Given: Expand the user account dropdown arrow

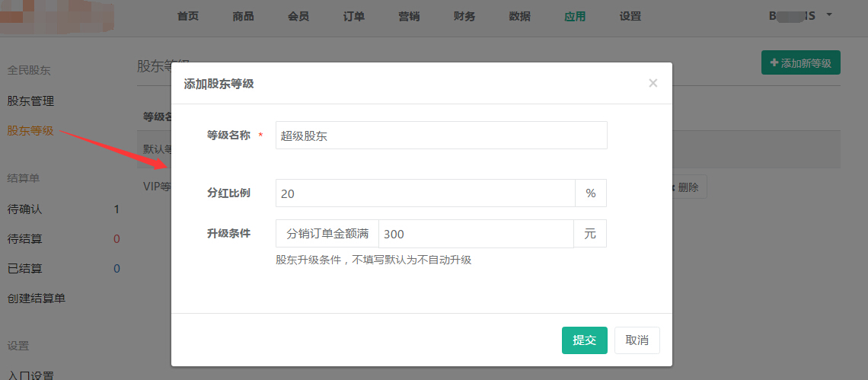Looking at the screenshot, I should point(829,15).
